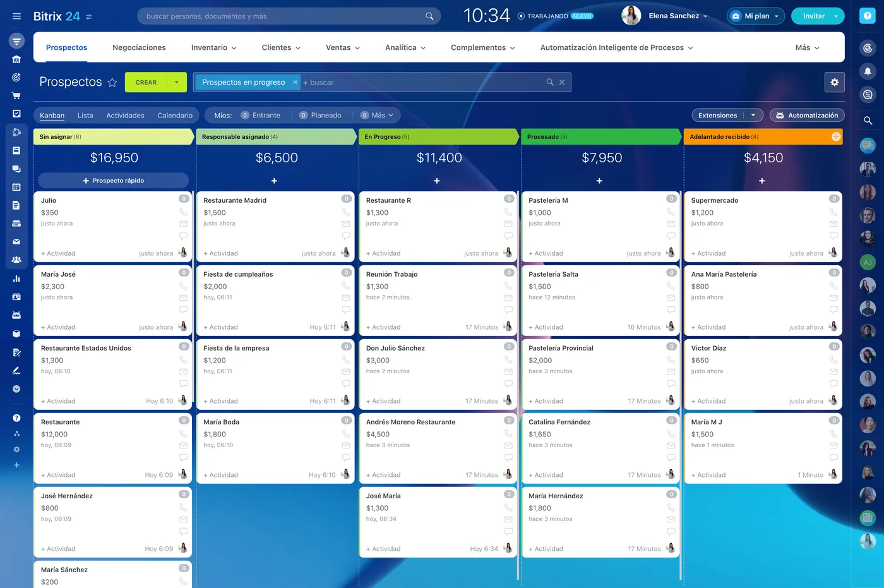Screen dimensions: 884x588
Task: Toggle the Planeado counter filter
Action: pos(320,116)
